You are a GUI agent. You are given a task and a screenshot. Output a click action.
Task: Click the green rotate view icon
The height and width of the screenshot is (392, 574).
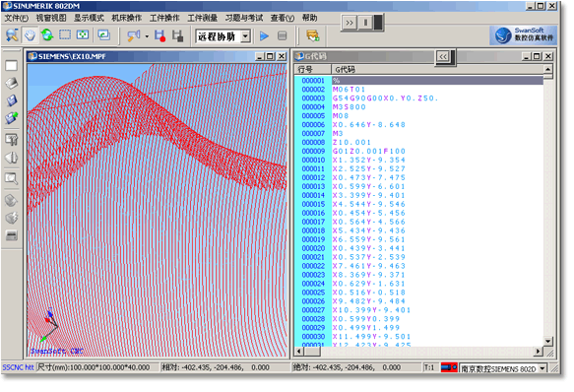tap(47, 35)
